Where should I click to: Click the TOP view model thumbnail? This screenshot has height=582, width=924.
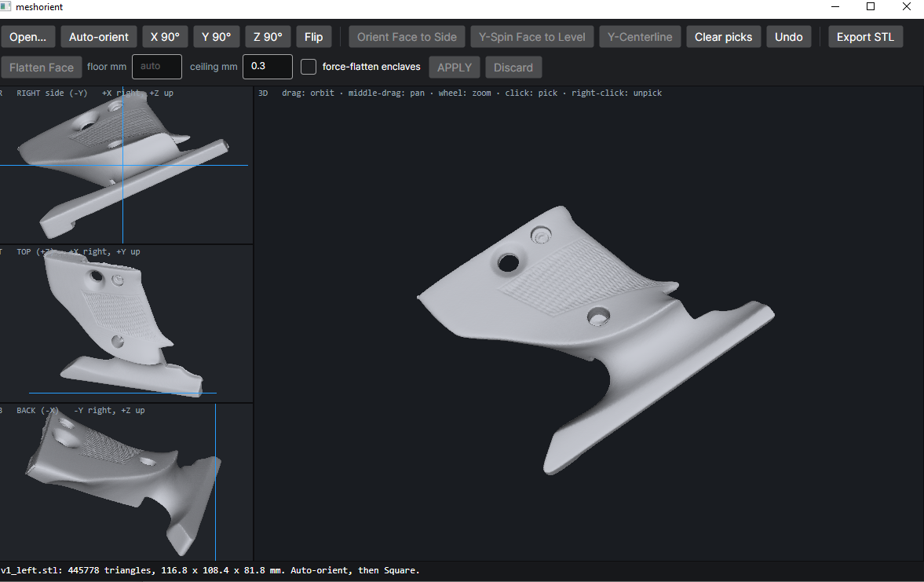click(122, 324)
